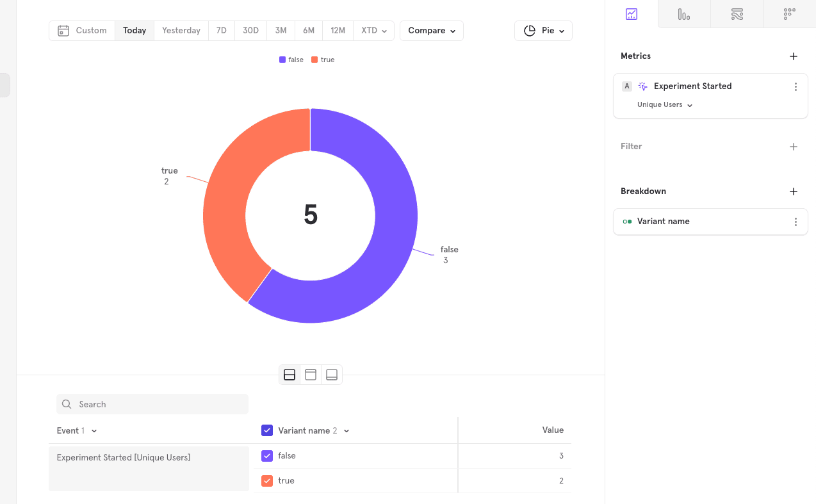The height and width of the screenshot is (504, 816).
Task: Click the Custom date range button
Action: (82, 31)
